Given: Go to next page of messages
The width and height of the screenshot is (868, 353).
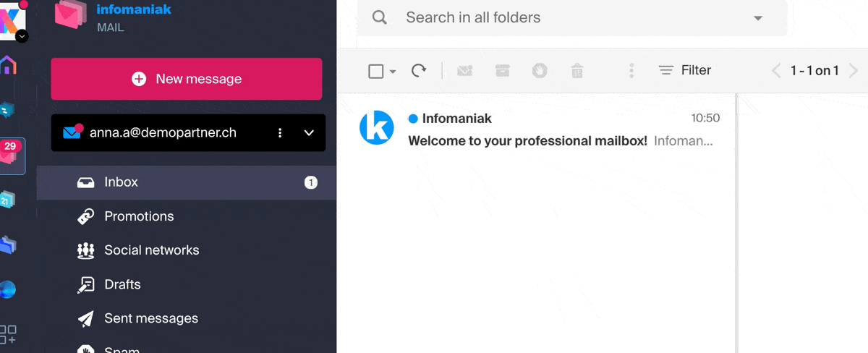Looking at the screenshot, I should pyautogui.click(x=854, y=71).
